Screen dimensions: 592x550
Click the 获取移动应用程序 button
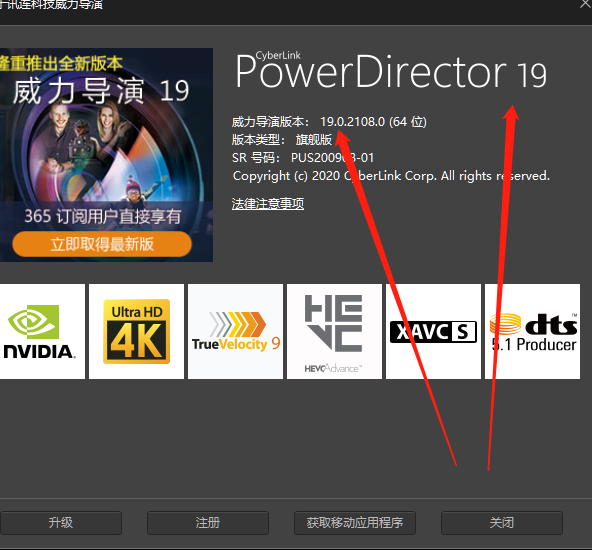(x=355, y=523)
